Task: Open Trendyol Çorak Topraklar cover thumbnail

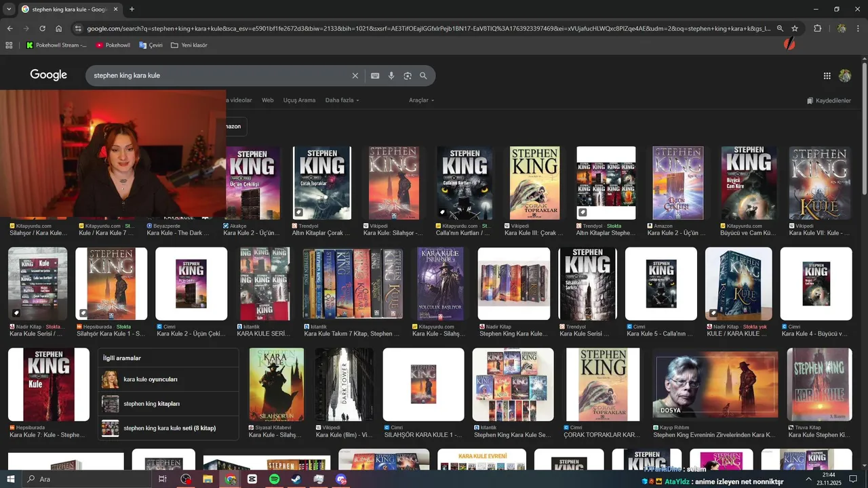Action: pyautogui.click(x=322, y=183)
